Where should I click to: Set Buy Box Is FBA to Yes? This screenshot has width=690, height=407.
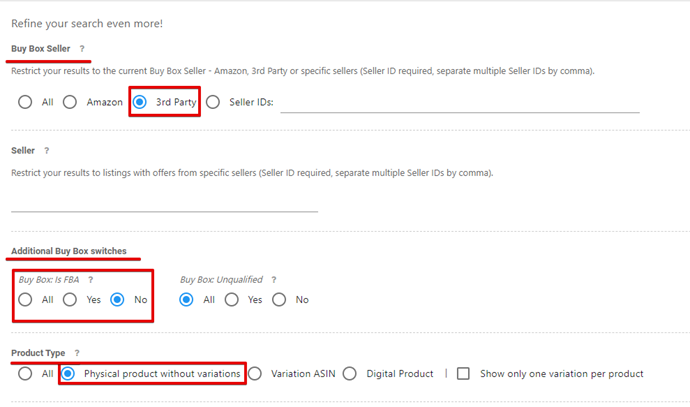coord(70,299)
